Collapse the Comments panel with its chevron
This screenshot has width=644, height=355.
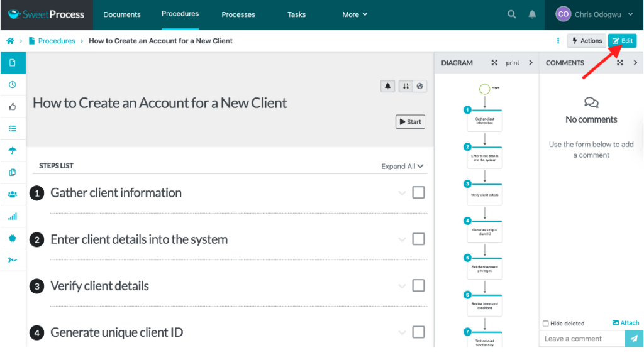[635, 63]
